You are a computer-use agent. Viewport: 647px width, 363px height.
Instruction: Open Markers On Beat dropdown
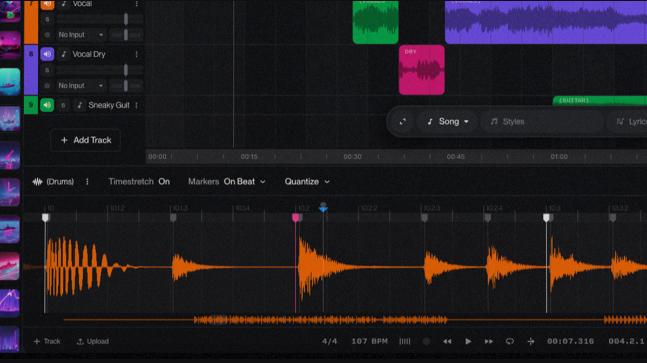(x=227, y=182)
